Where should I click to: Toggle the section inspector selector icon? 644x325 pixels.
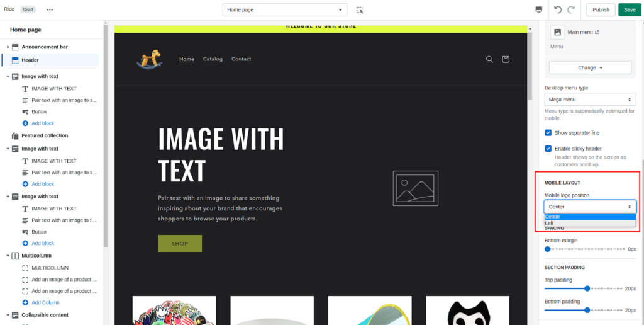pyautogui.click(x=360, y=10)
